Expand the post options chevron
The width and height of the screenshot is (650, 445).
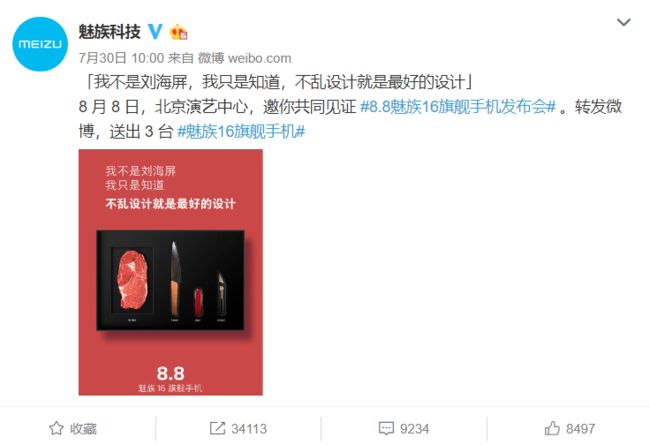click(623, 22)
